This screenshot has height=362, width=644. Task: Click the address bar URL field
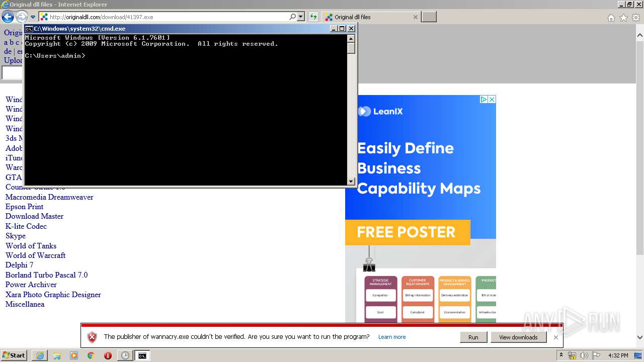point(169,17)
